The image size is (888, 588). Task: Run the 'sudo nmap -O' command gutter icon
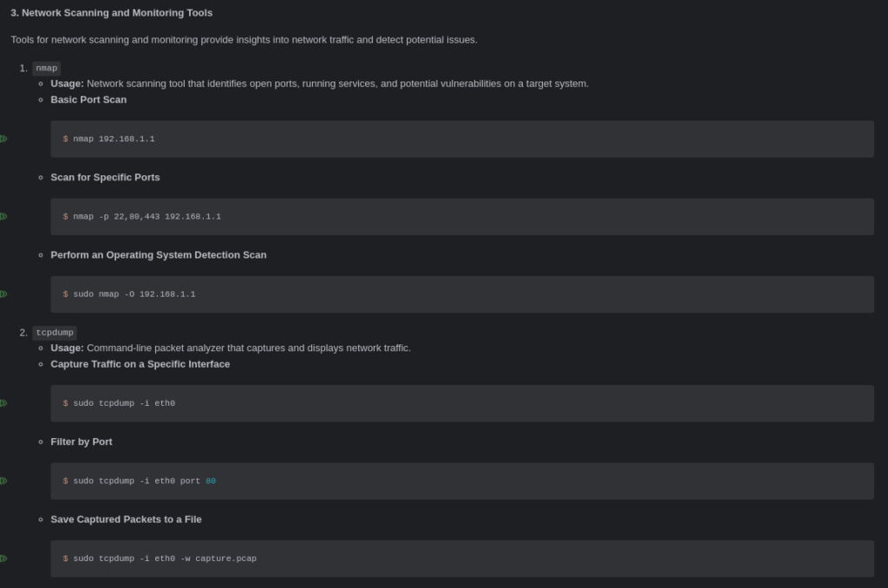click(3, 294)
